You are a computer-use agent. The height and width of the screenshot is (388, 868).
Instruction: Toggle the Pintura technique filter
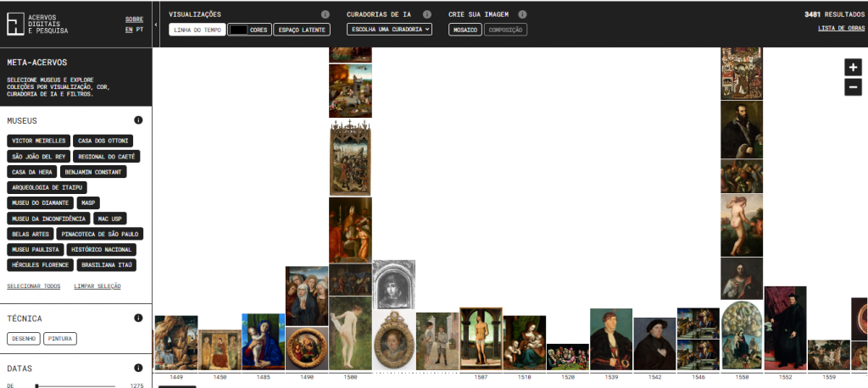click(x=59, y=339)
